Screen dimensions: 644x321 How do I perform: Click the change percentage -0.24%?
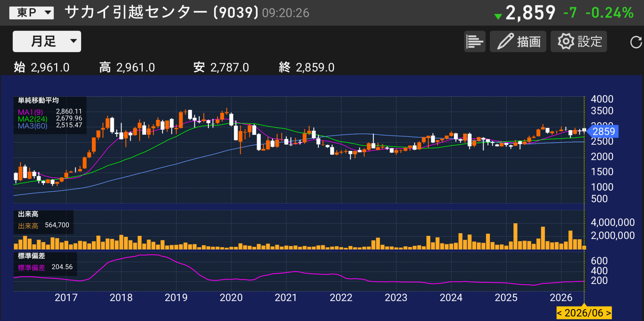tap(610, 13)
